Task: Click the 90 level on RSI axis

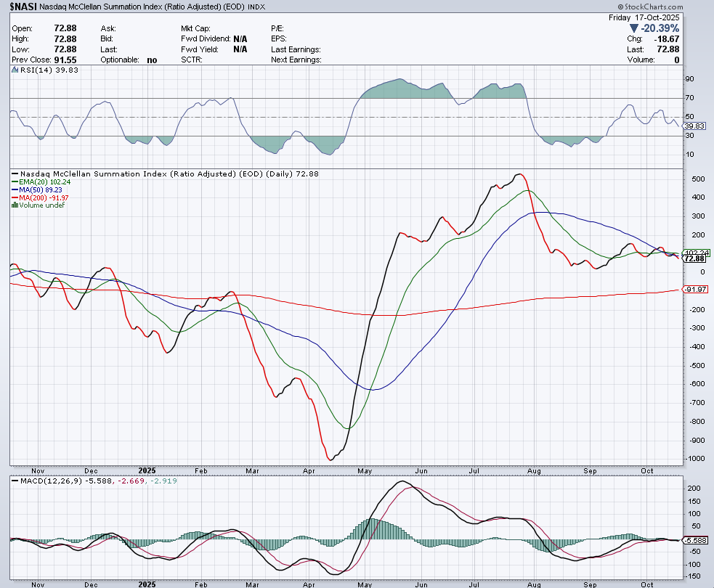Action: (x=690, y=79)
